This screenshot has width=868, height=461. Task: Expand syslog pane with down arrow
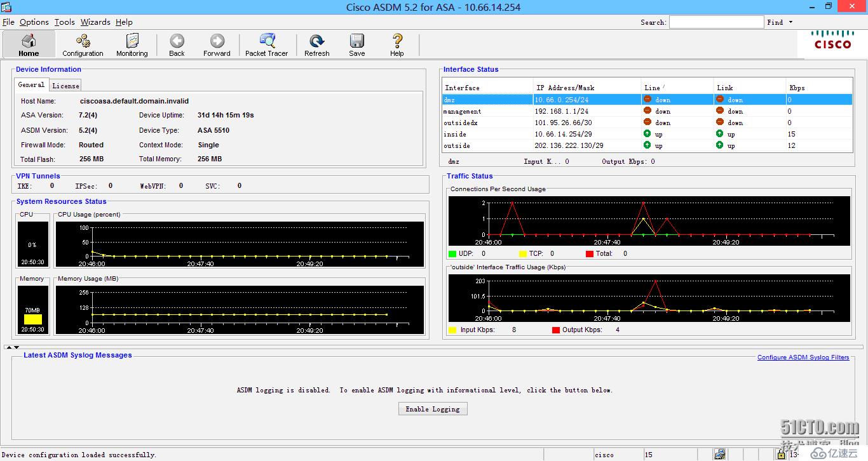click(x=17, y=347)
